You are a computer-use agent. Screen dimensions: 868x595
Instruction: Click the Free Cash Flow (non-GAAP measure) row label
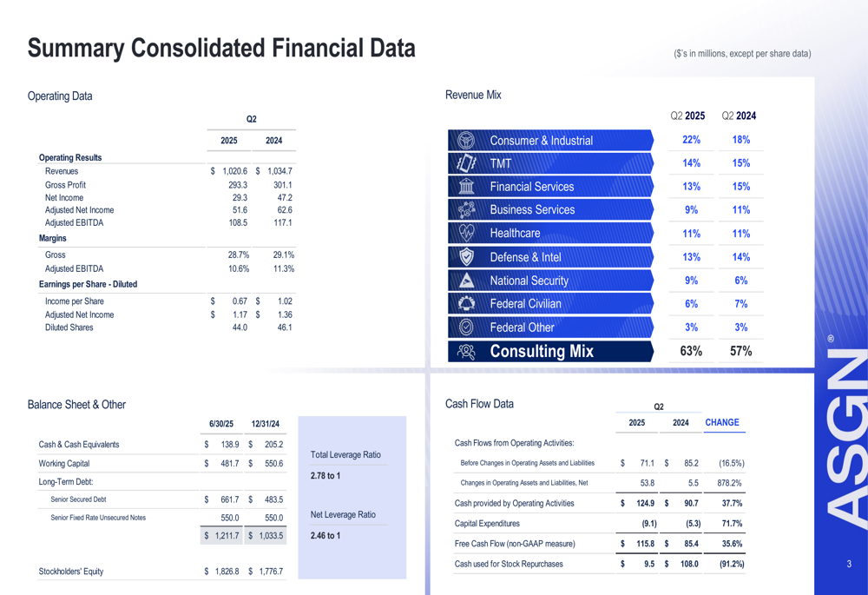pos(515,544)
